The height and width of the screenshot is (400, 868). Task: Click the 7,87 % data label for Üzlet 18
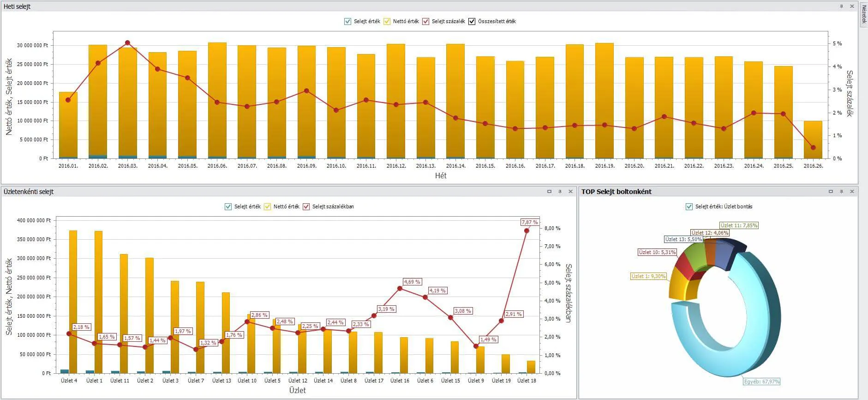coord(529,222)
